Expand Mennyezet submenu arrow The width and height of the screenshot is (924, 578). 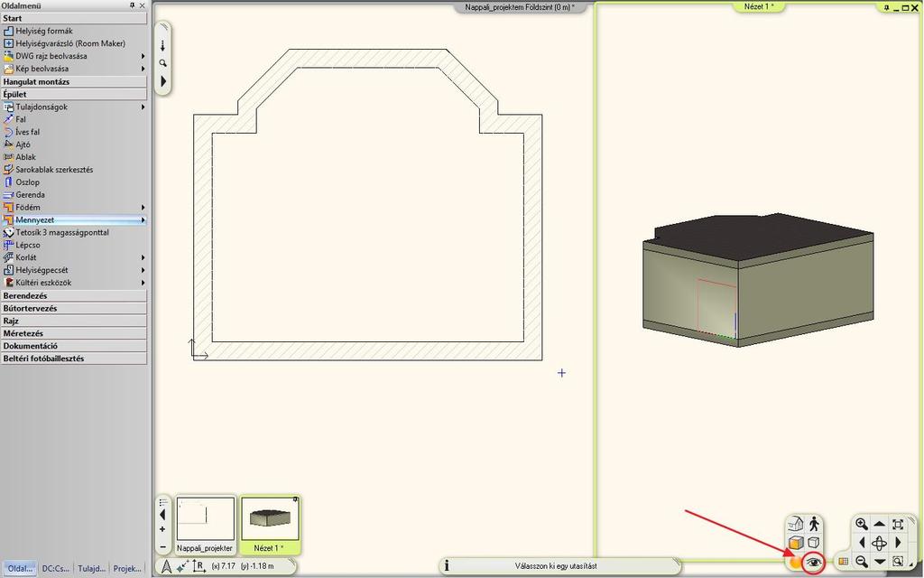click(x=143, y=220)
